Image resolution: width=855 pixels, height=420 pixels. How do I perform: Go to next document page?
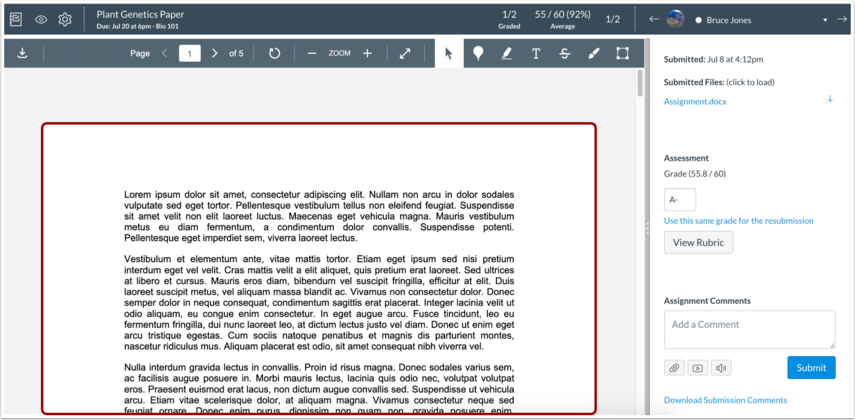pos(214,53)
